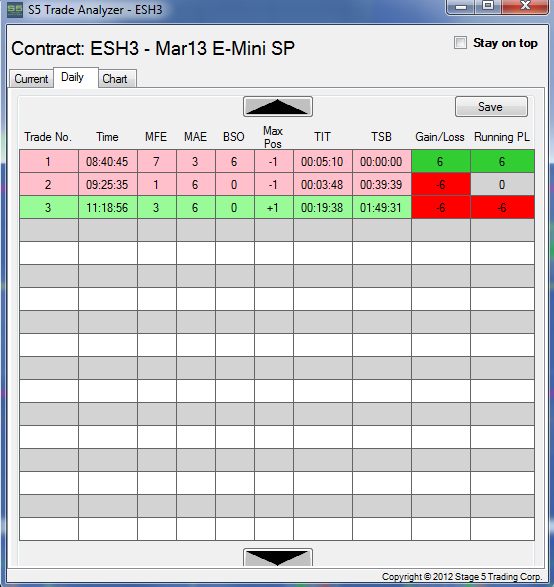The height and width of the screenshot is (587, 554).
Task: Click the up arrow scroll button
Action: [278, 107]
